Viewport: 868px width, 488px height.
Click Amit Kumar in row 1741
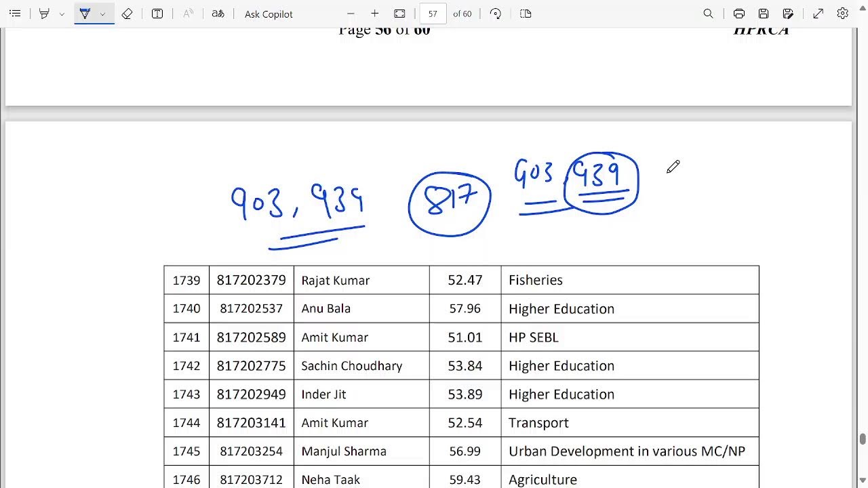(335, 337)
